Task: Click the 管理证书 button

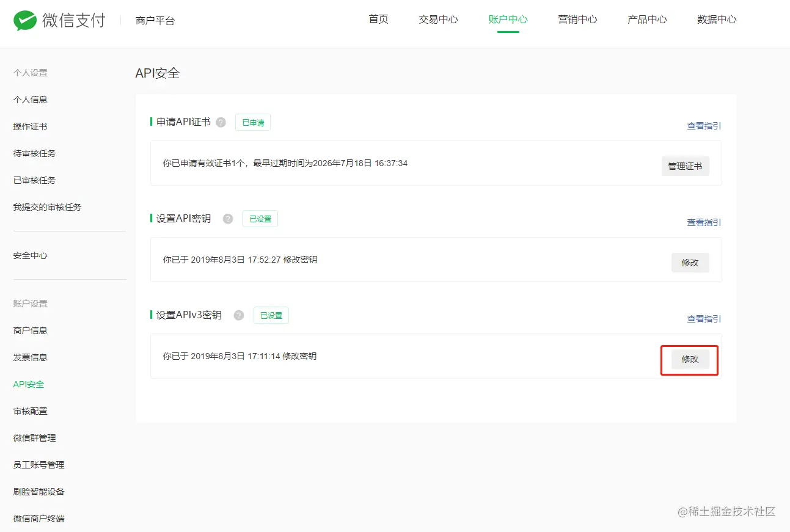Action: coord(686,166)
